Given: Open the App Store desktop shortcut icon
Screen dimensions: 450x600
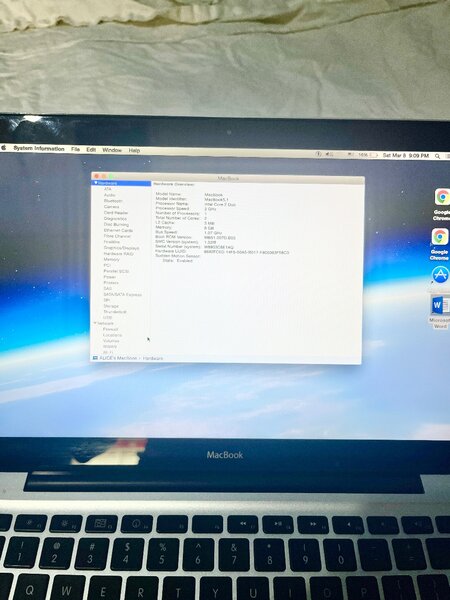Looking at the screenshot, I should click(x=440, y=275).
